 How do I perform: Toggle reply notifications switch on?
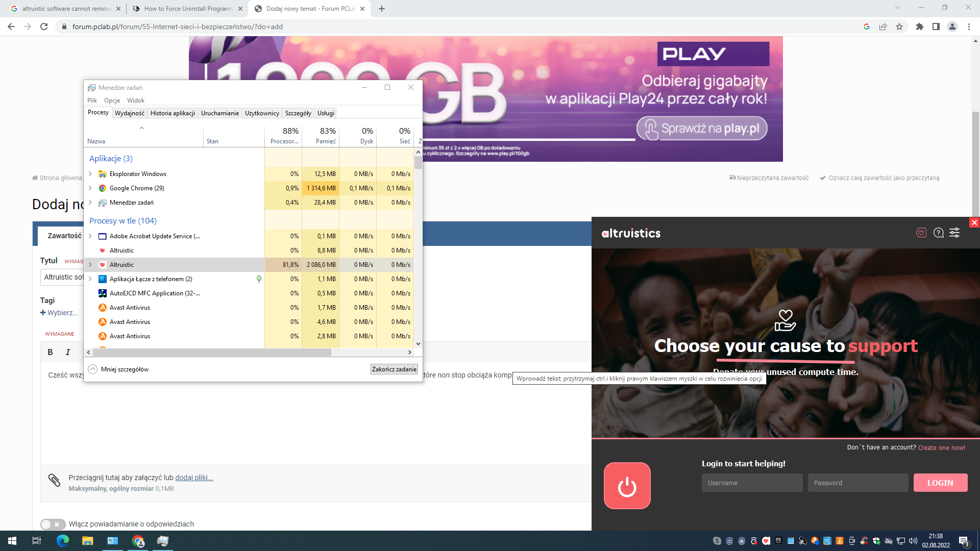click(x=53, y=524)
